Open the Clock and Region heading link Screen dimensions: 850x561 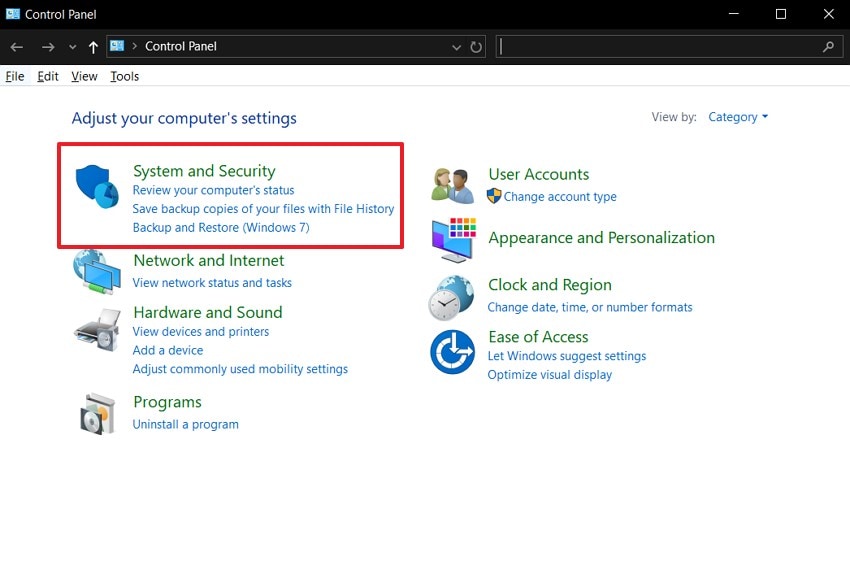[550, 285]
